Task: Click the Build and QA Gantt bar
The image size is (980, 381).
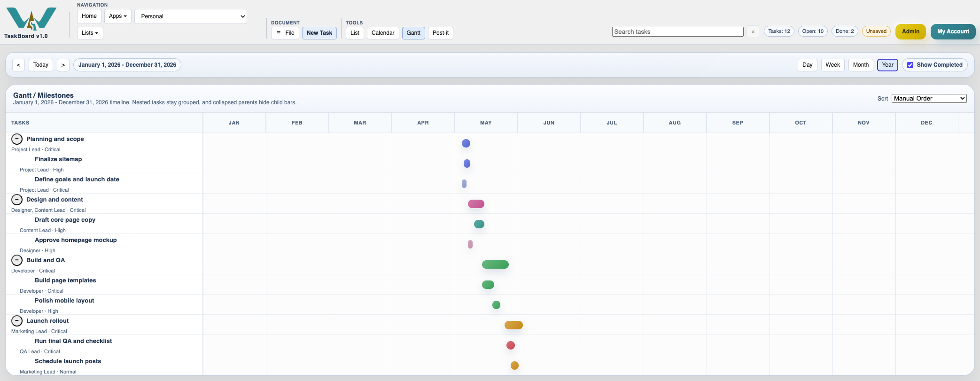Action: click(495, 264)
